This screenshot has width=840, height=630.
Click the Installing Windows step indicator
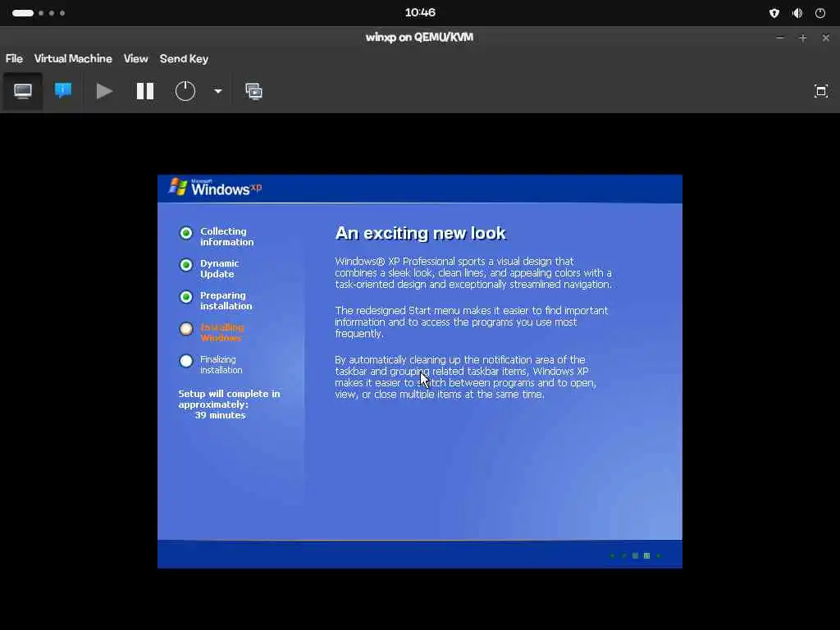tap(186, 329)
